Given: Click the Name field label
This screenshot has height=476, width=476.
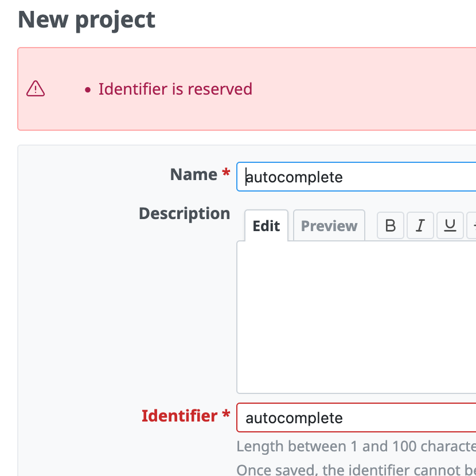Looking at the screenshot, I should tap(193, 174).
